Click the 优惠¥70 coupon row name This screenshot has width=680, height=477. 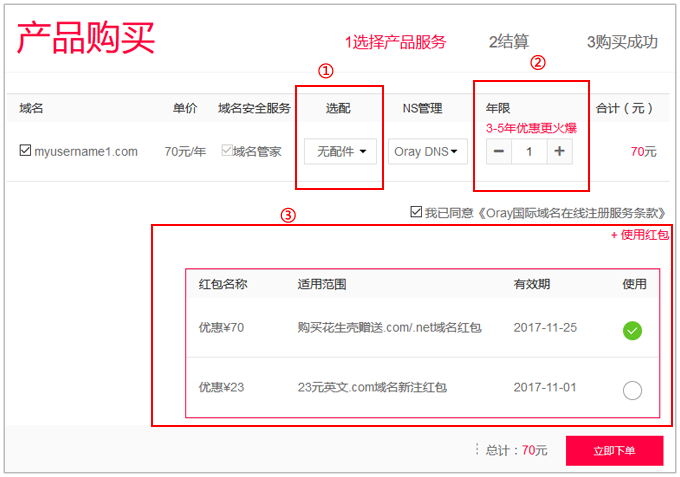221,328
